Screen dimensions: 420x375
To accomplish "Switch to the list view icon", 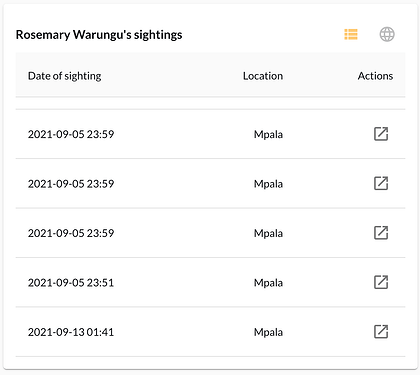I will (x=351, y=34).
